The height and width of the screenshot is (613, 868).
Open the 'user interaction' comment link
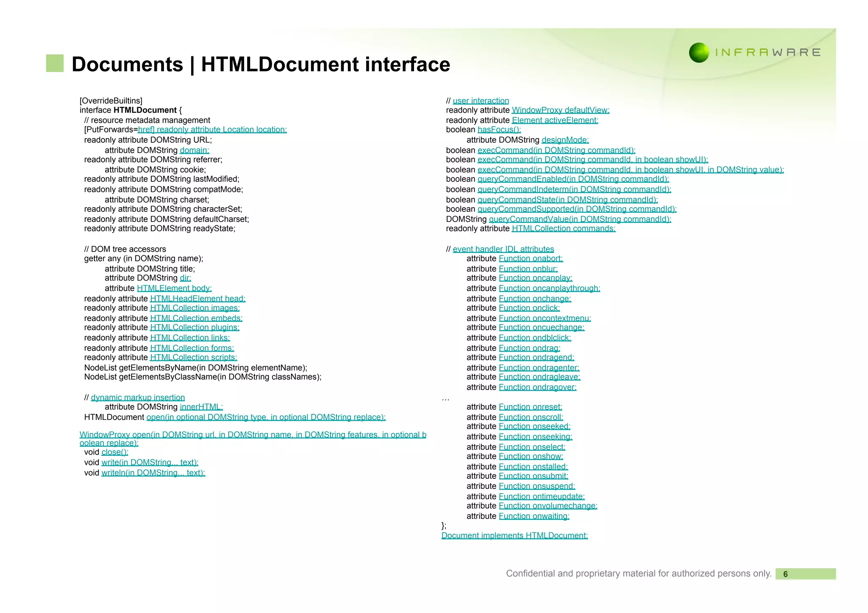pos(481,101)
